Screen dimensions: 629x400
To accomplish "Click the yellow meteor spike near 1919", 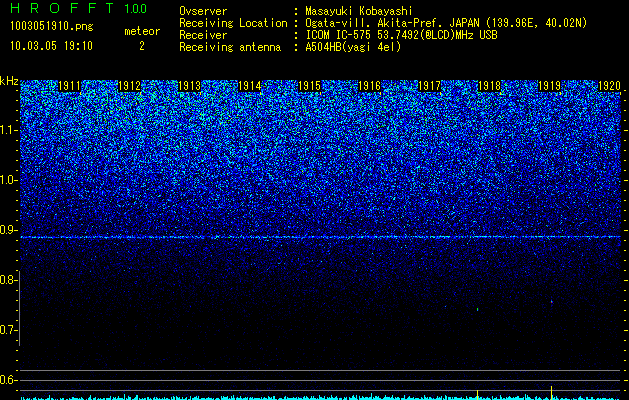I will coord(551,393).
